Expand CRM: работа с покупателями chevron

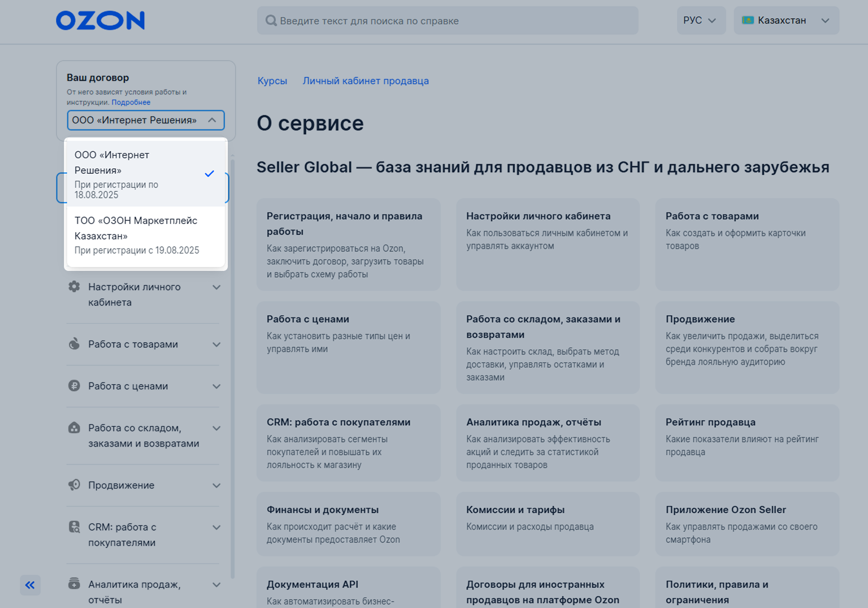click(217, 527)
